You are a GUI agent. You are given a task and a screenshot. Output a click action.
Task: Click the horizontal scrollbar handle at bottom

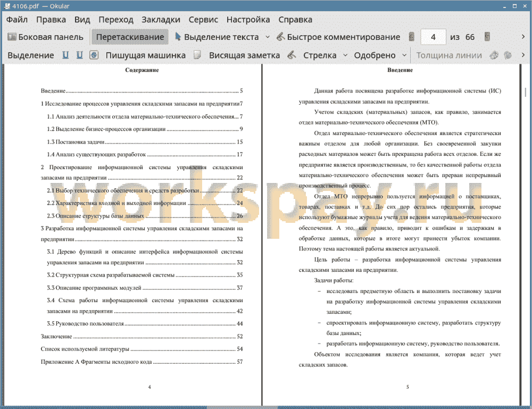pos(242,407)
